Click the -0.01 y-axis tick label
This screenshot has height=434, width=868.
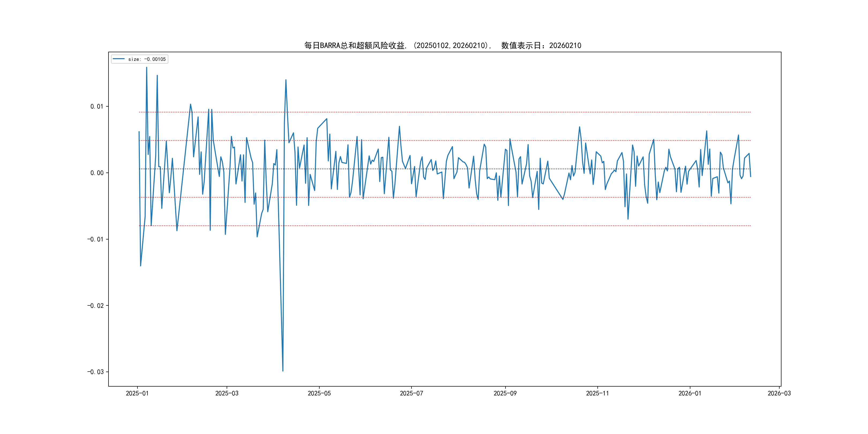click(x=95, y=239)
